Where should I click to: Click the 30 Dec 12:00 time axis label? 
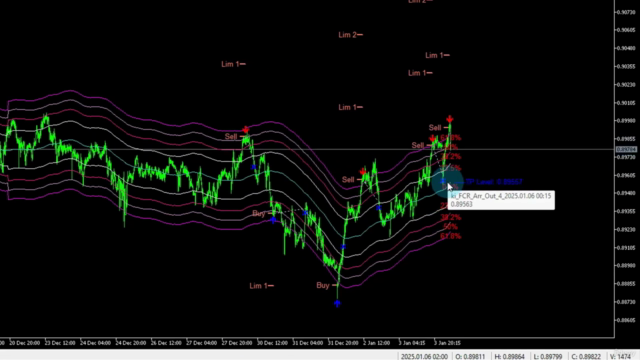(x=272, y=343)
